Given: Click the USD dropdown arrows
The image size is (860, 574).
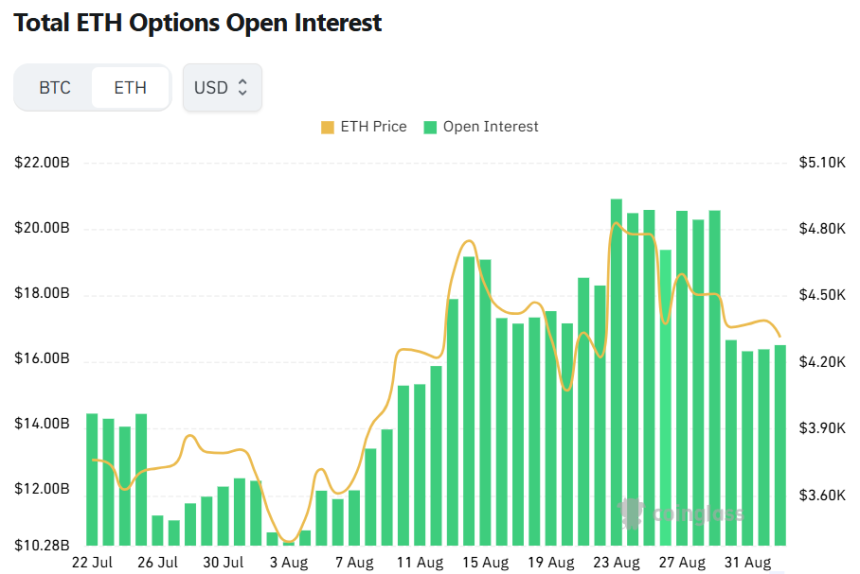Looking at the screenshot, I should 242,88.
